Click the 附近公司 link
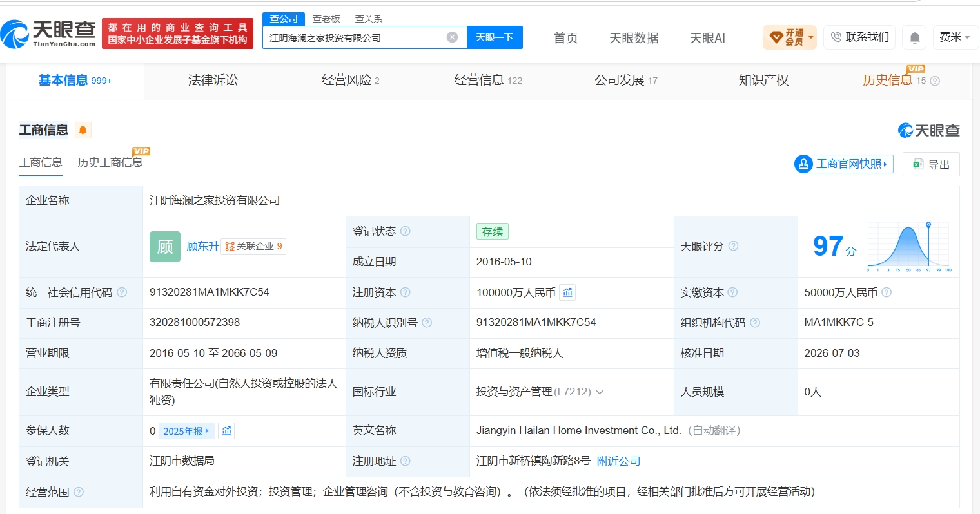 618,461
